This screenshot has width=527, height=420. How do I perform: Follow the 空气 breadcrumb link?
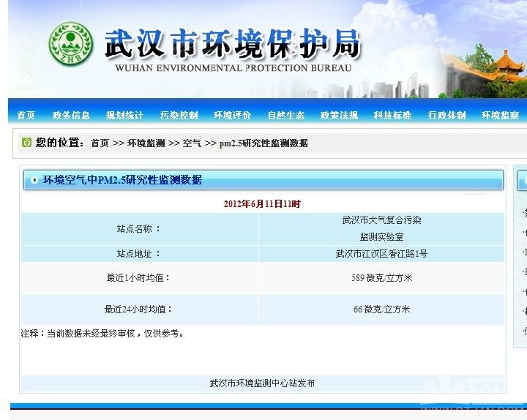point(192,143)
